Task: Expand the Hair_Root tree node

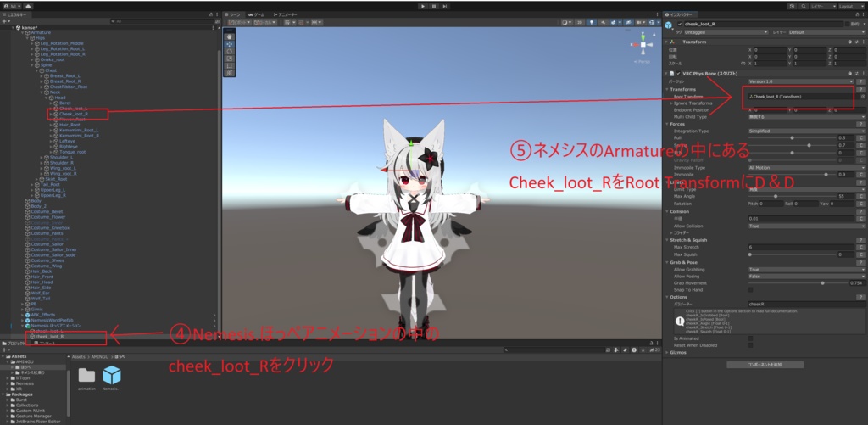Action: pyautogui.click(x=50, y=125)
